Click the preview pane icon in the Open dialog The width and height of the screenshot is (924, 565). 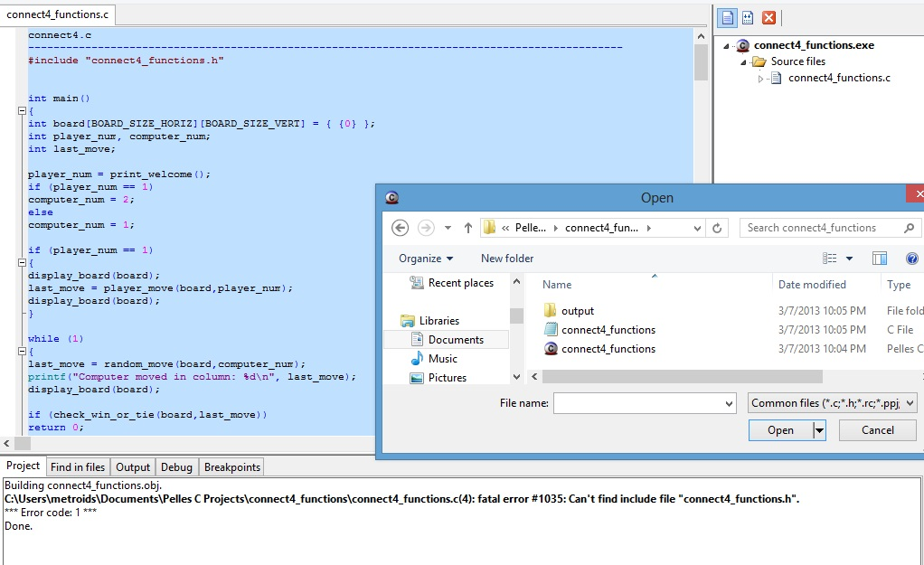[x=879, y=258]
